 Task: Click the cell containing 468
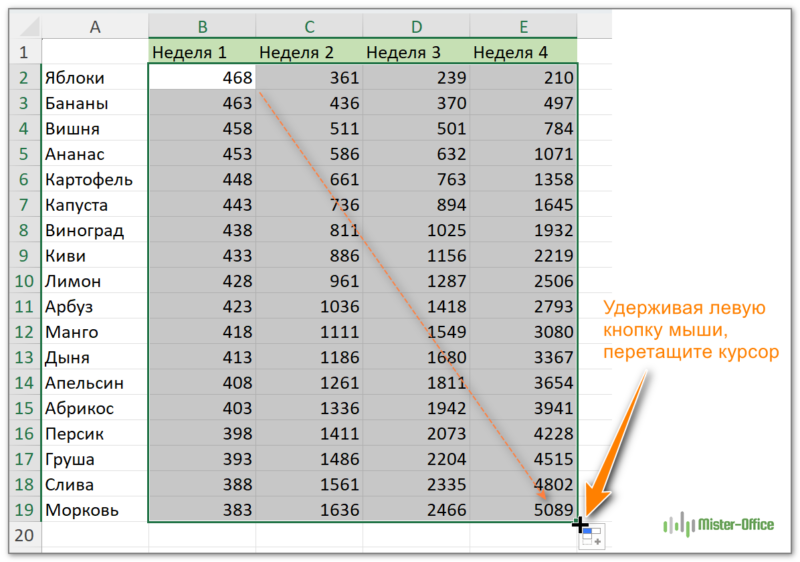point(202,77)
